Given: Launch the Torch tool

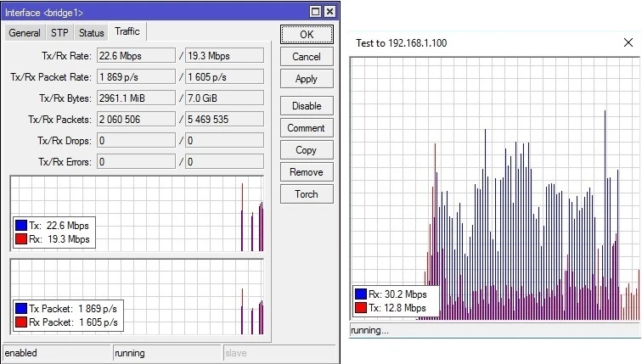Looking at the screenshot, I should point(307,194).
